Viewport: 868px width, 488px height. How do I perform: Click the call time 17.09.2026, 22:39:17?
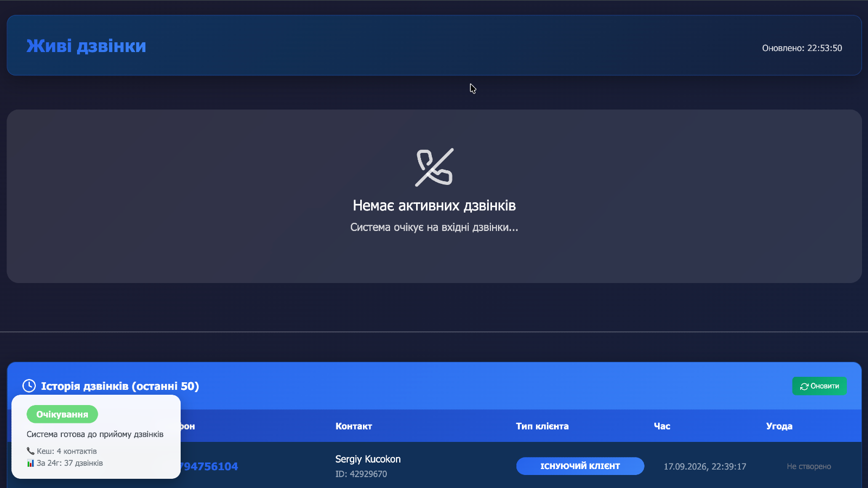[705, 466]
